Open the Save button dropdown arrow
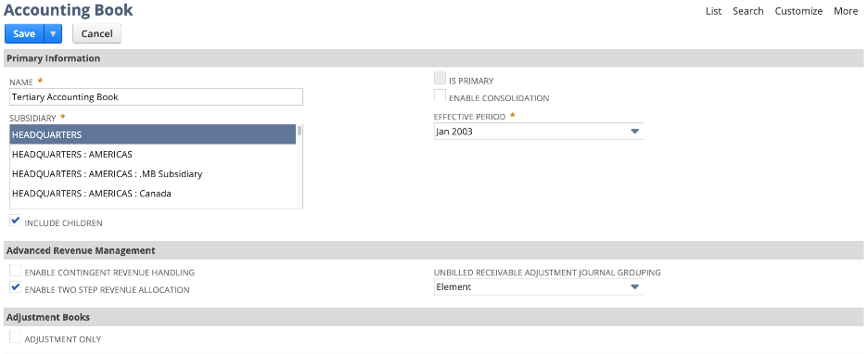The width and height of the screenshot is (868, 354). 53,33
